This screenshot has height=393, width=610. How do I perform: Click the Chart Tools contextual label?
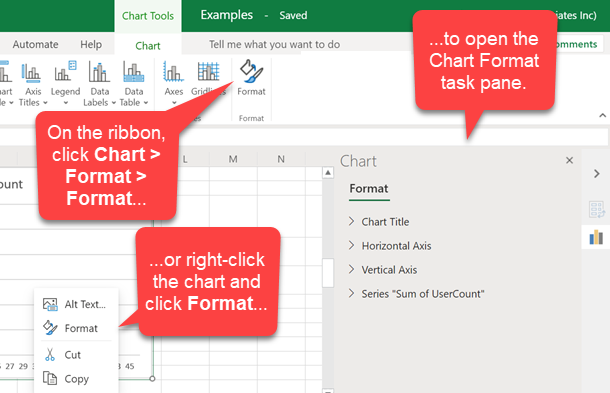click(148, 16)
